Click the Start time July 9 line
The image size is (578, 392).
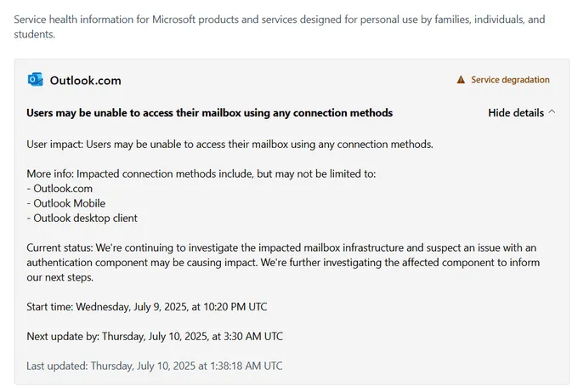pos(147,307)
